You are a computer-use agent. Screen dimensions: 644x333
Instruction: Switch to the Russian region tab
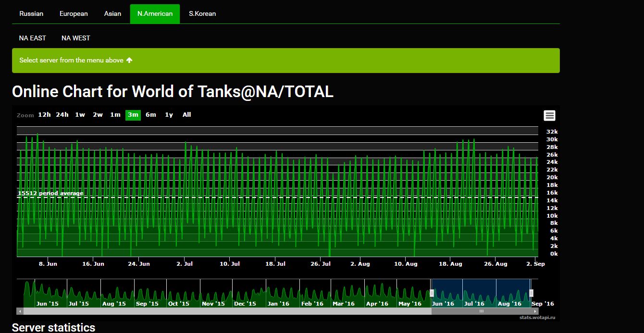[31, 13]
